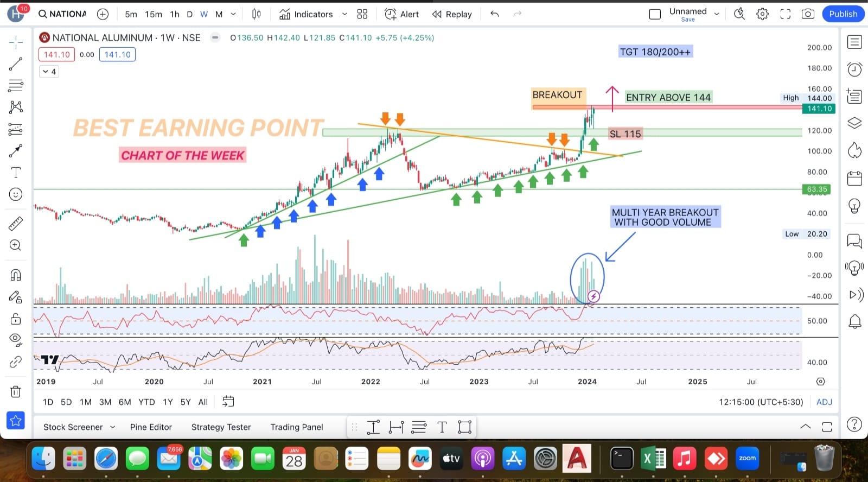
Task: Select the 5Y date range
Action: tap(186, 402)
